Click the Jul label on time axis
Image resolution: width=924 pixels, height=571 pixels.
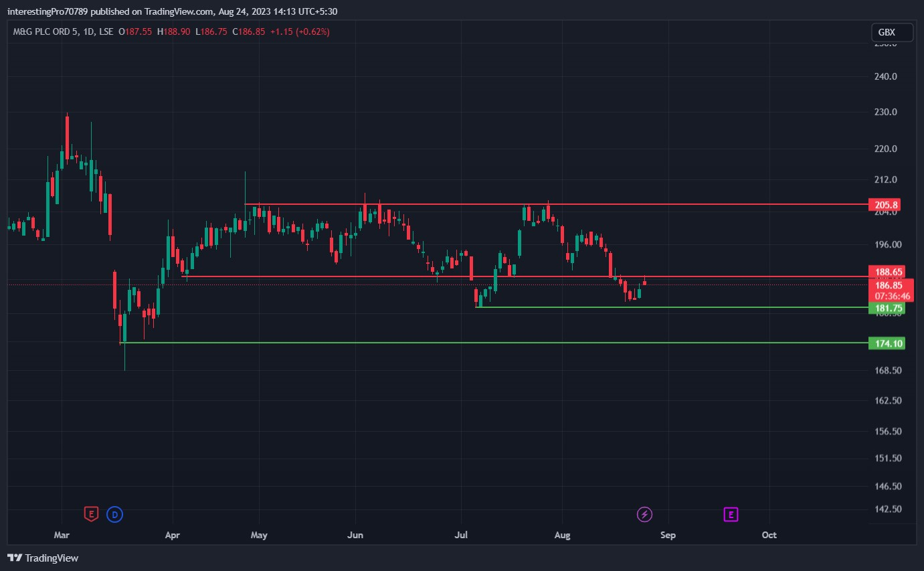[x=462, y=535]
